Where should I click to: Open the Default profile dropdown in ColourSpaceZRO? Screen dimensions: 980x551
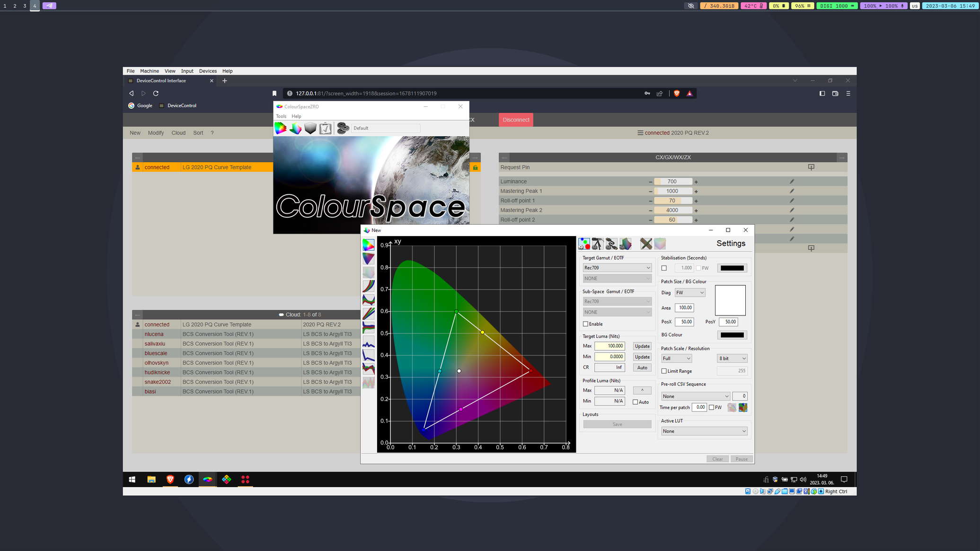point(386,128)
